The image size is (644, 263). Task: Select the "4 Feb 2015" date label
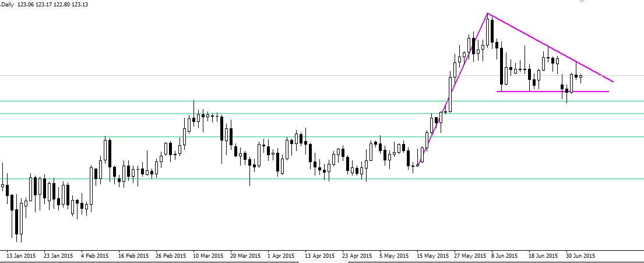[95, 255]
